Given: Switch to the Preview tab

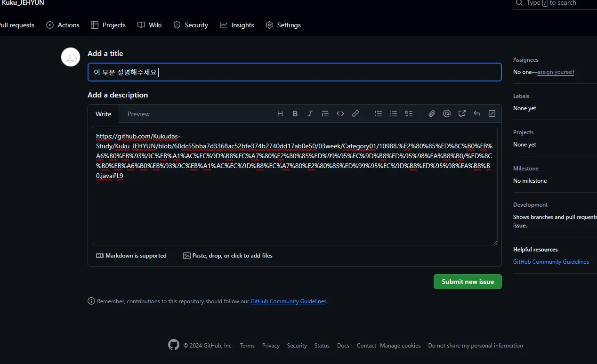Looking at the screenshot, I should coord(138,114).
